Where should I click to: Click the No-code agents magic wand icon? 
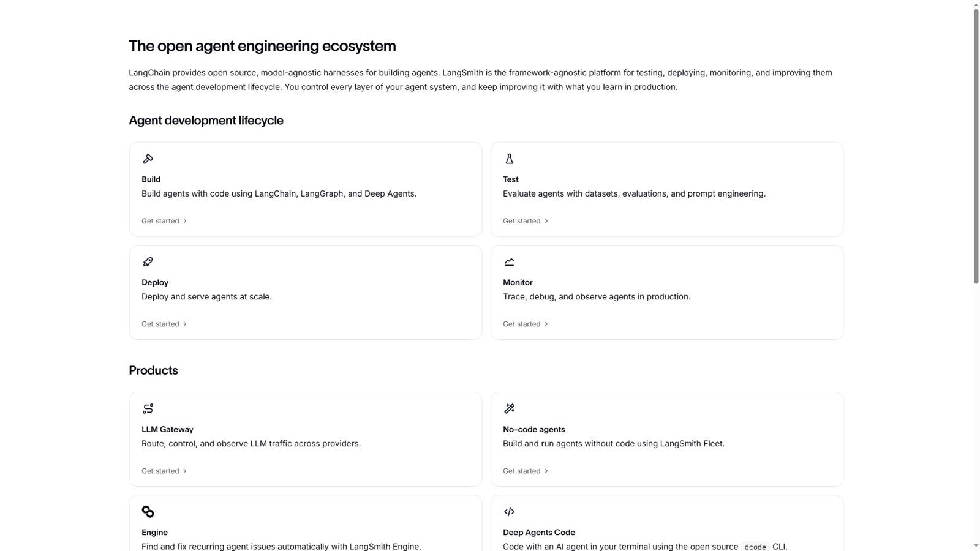click(x=509, y=409)
